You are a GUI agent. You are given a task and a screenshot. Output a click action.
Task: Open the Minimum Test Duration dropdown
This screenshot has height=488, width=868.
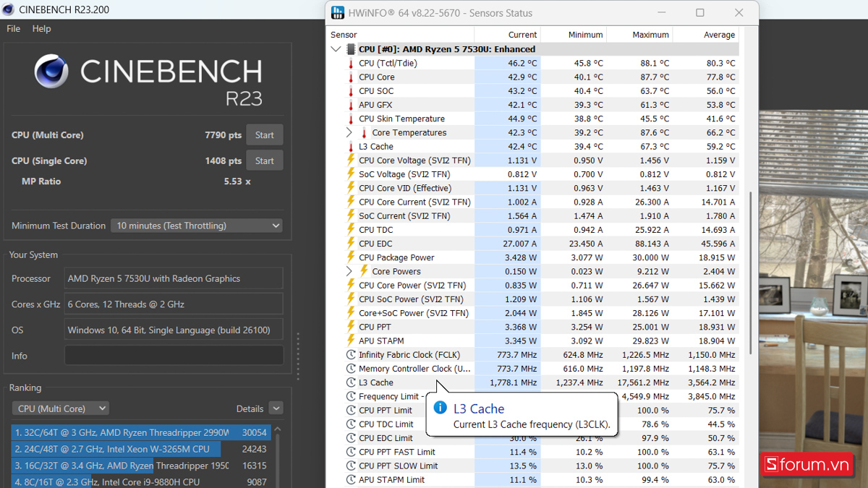click(x=197, y=226)
